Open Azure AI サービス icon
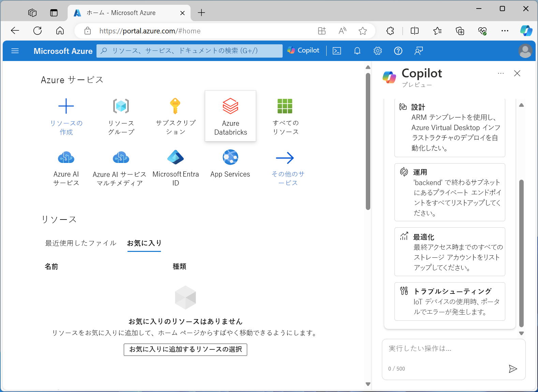 click(x=66, y=157)
